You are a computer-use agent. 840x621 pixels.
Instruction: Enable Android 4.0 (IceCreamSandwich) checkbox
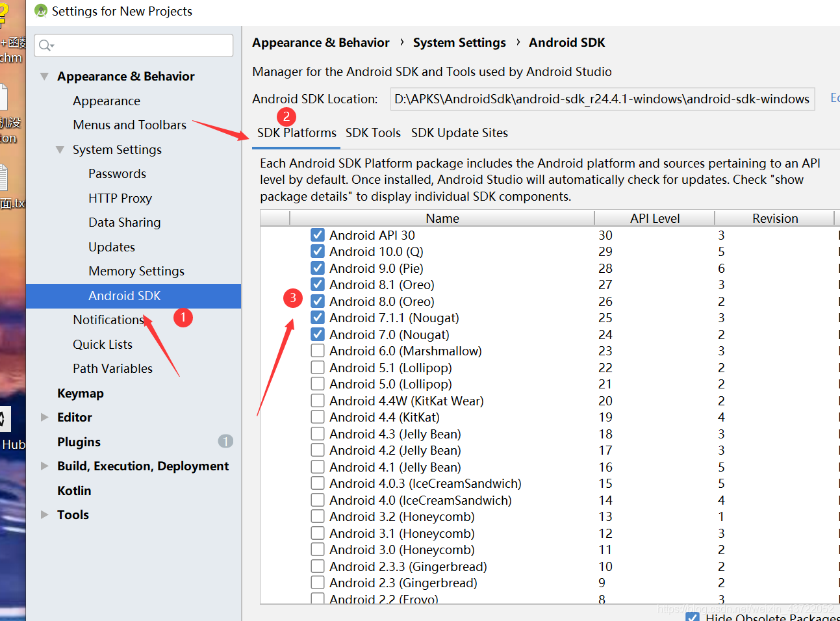(x=318, y=500)
